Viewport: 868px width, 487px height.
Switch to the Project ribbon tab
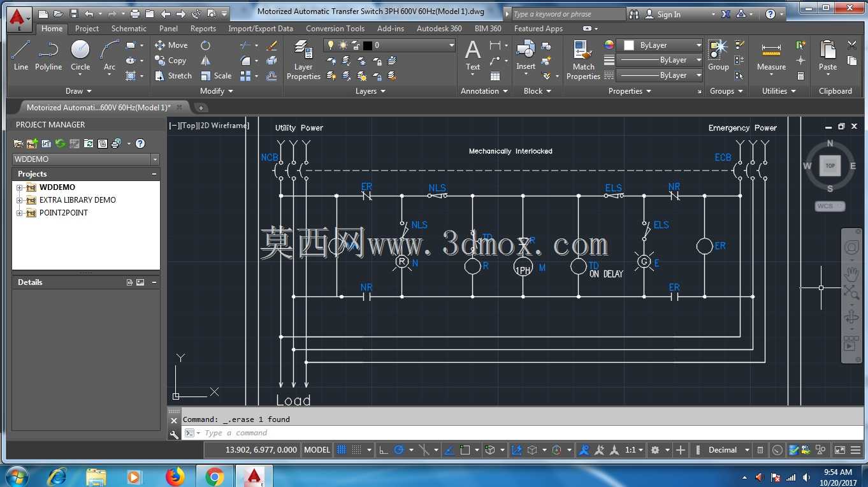pyautogui.click(x=87, y=29)
